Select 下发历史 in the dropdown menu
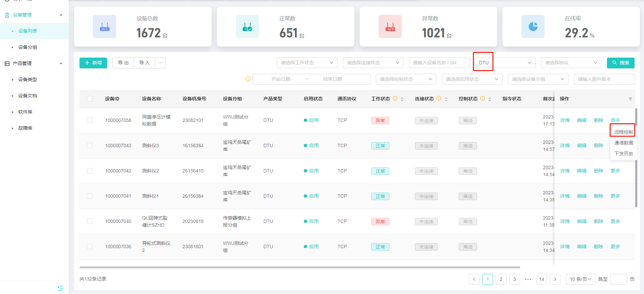 pos(623,154)
